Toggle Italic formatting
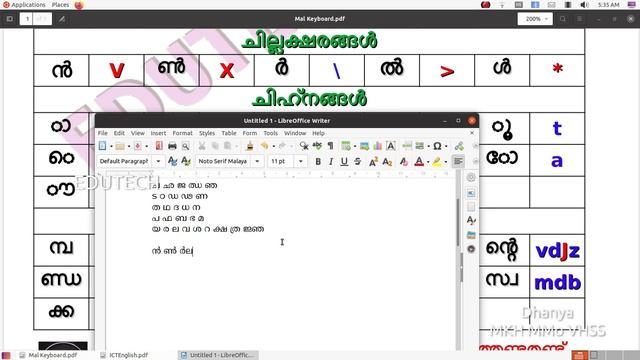The height and width of the screenshot is (360, 640). coord(331,162)
